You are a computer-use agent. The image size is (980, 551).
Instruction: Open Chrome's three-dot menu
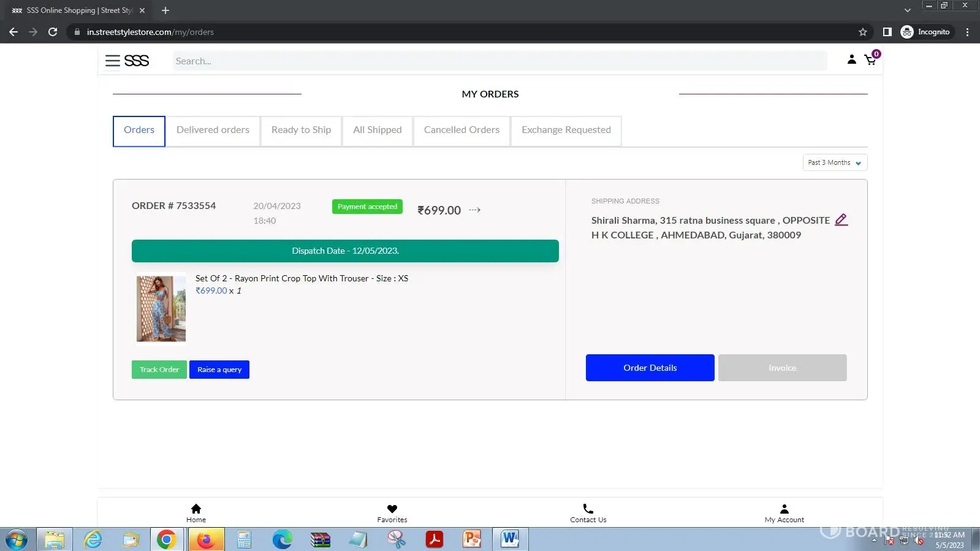(967, 32)
